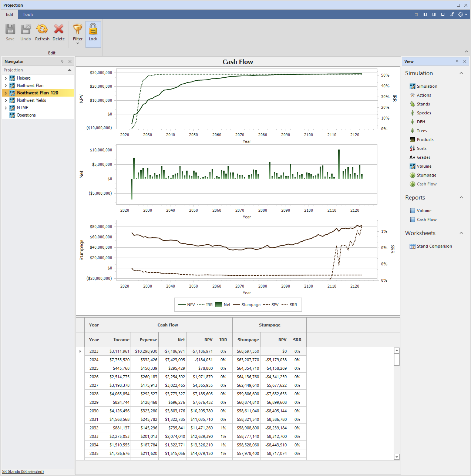This screenshot has height=476, width=471.
Task: Open the Stands view item
Action: tap(423, 104)
